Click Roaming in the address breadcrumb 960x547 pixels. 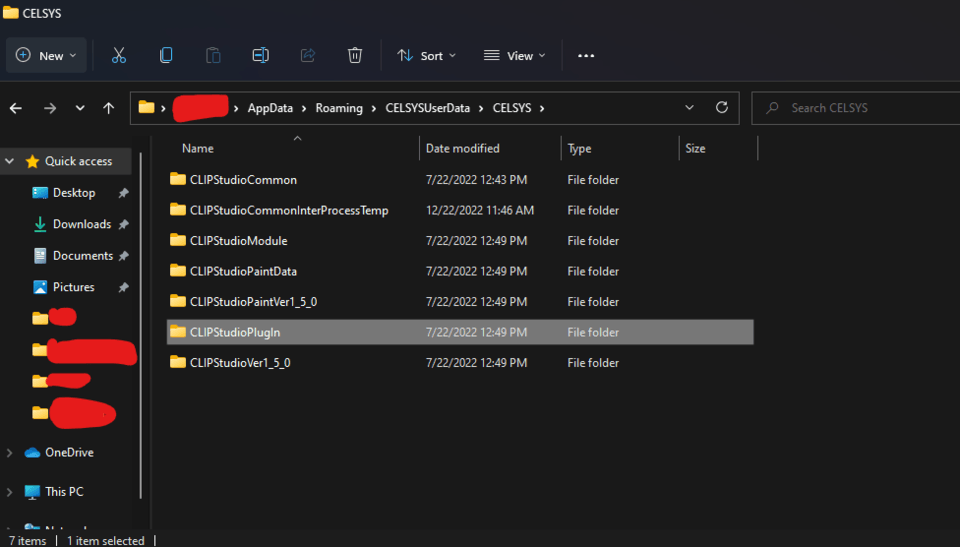[x=339, y=108]
